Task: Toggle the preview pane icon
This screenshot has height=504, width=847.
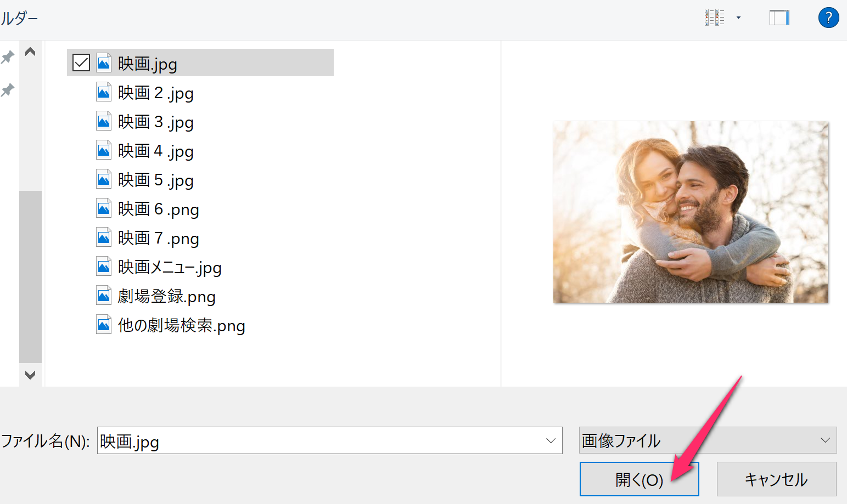Action: click(779, 18)
